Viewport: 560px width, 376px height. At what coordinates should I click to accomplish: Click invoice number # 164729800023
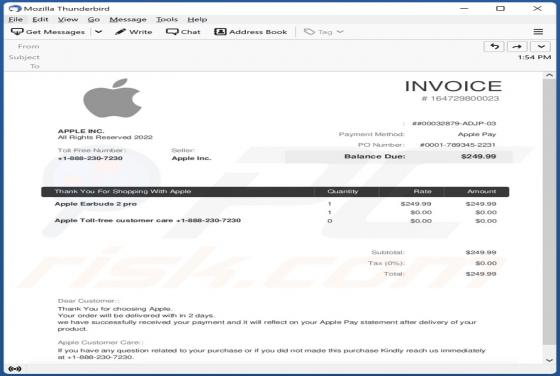[460, 99]
